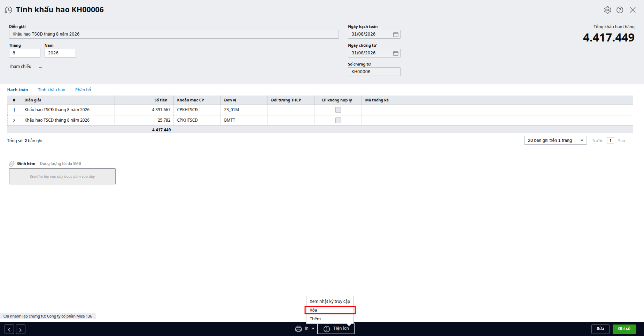Expand the In print options arrow

[313, 329]
